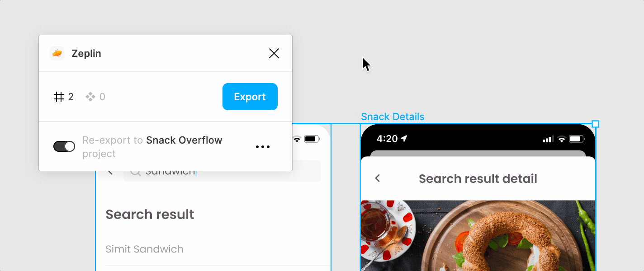The width and height of the screenshot is (644, 271).
Task: Click the simit sandwich photo
Action: point(478,235)
